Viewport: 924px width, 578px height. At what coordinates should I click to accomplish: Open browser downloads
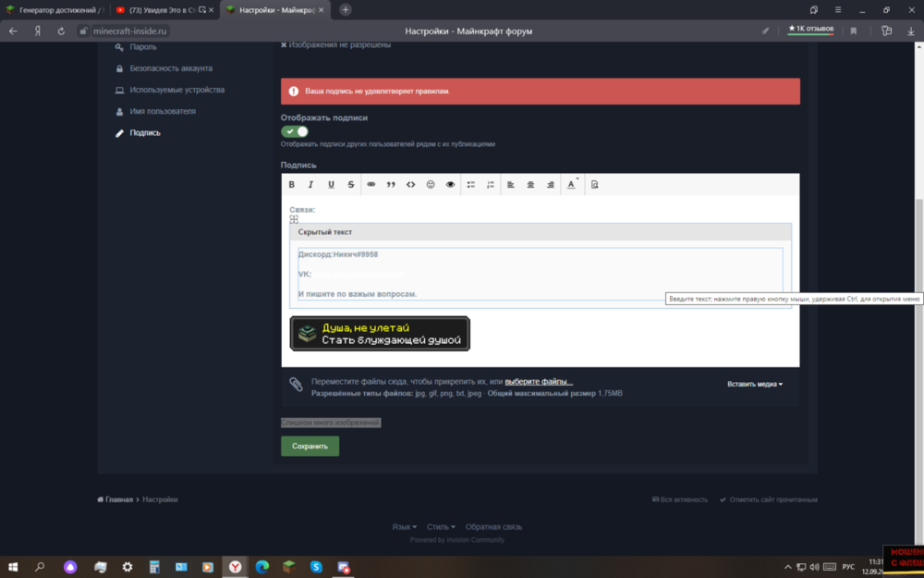910,31
